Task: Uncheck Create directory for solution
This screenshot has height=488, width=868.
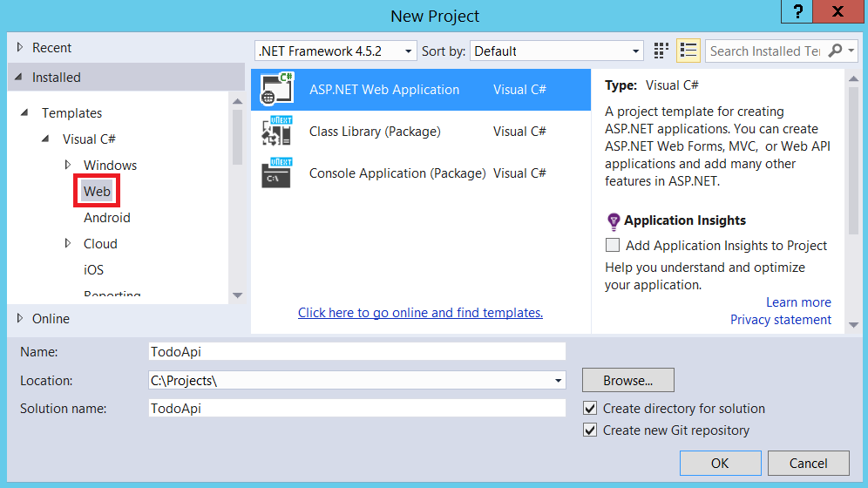Action: tap(590, 409)
